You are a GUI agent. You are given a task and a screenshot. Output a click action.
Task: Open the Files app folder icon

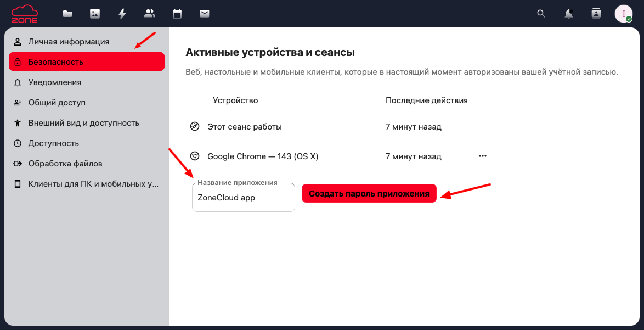pos(67,14)
